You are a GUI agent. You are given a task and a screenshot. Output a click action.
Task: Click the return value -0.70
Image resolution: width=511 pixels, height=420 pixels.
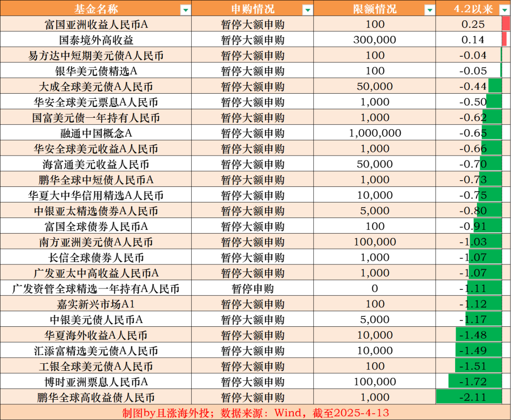pyautogui.click(x=473, y=164)
